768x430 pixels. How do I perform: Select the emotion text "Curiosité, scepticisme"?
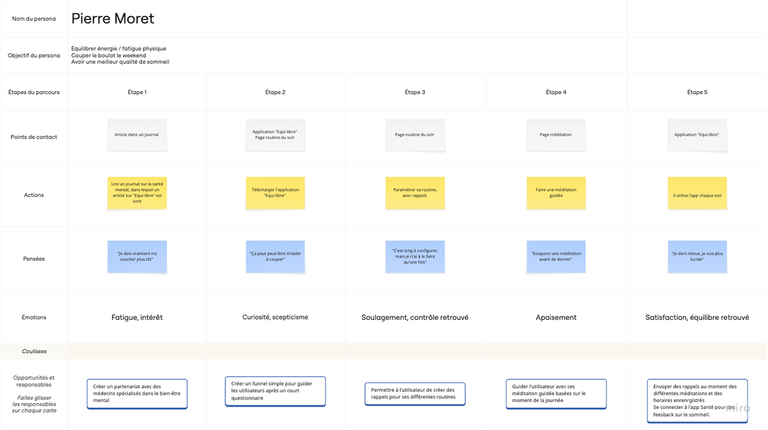(x=275, y=317)
